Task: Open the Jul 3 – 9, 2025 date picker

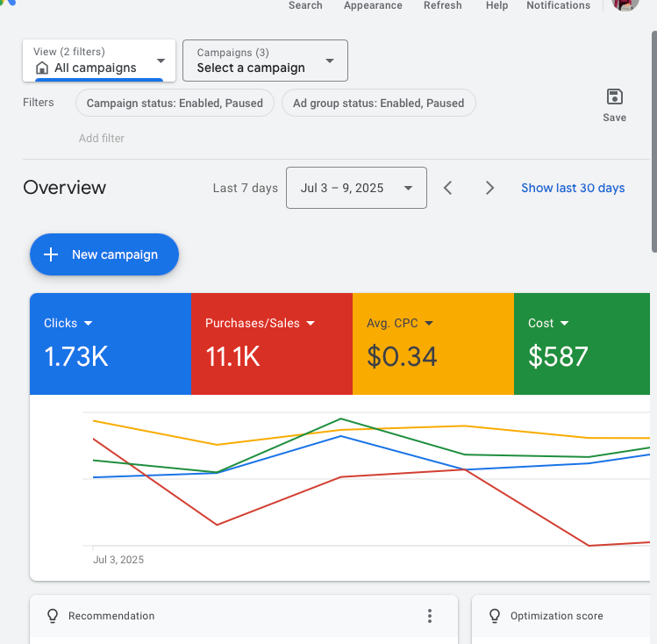Action: click(x=356, y=188)
